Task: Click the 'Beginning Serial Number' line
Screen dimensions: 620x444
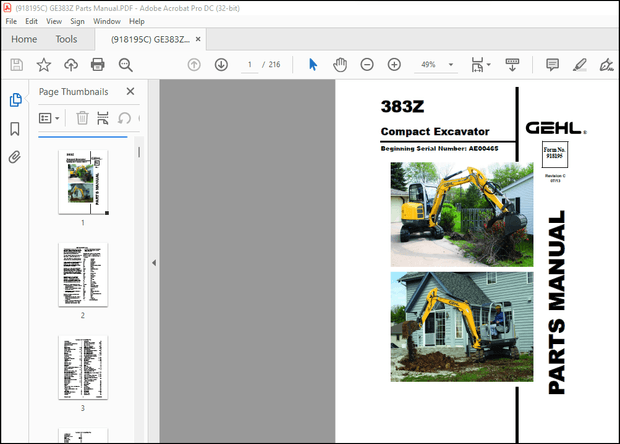Action: (x=439, y=149)
